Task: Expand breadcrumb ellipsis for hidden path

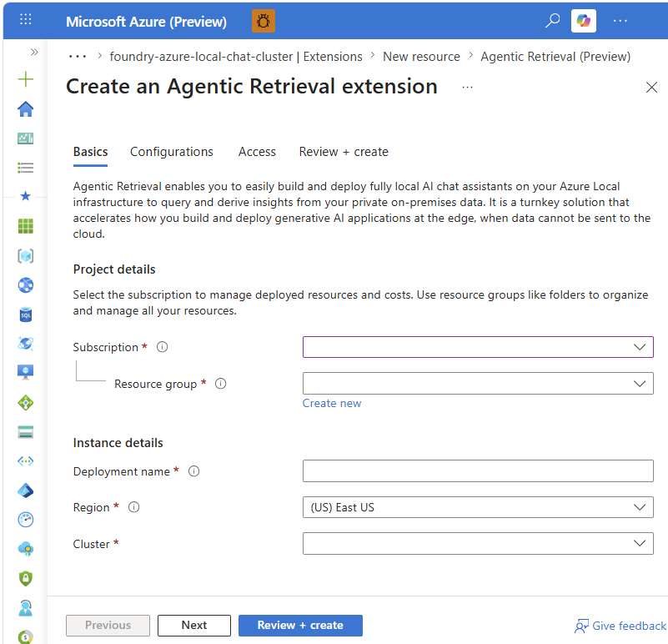Action: 78,56
